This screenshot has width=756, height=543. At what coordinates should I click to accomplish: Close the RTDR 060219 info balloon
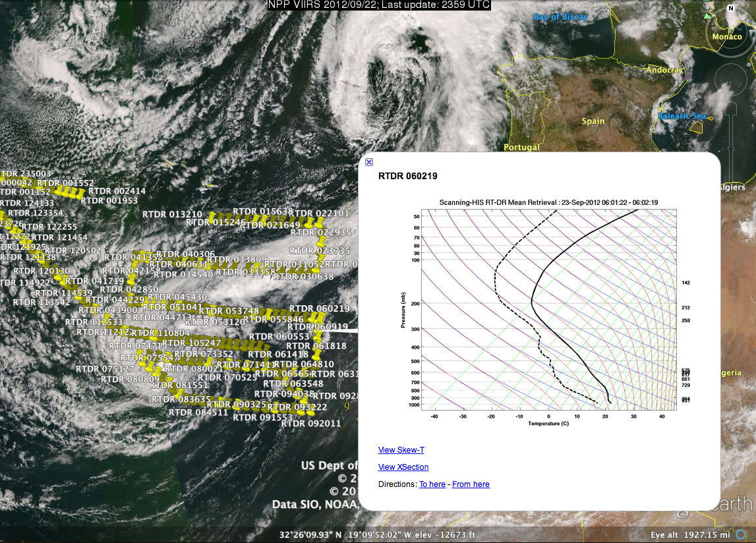(369, 162)
